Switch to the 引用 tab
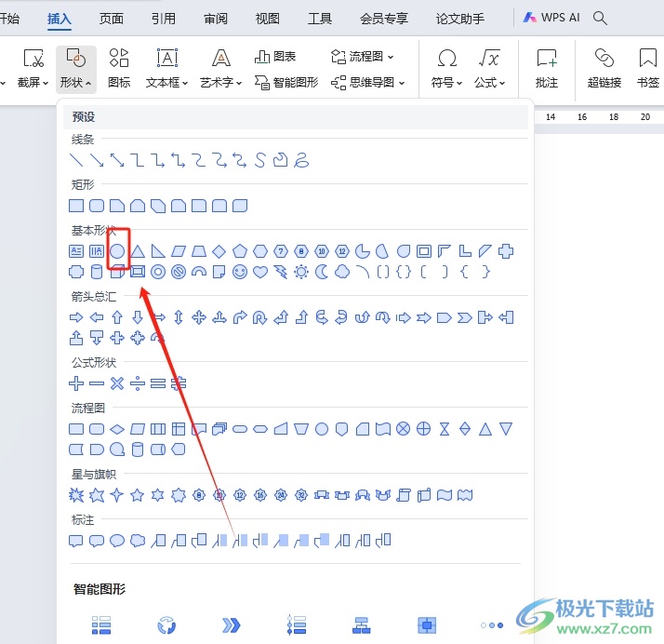 point(164,19)
